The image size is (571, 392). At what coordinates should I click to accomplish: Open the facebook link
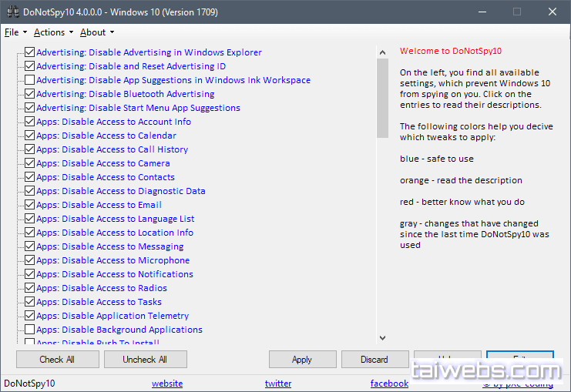click(x=389, y=384)
